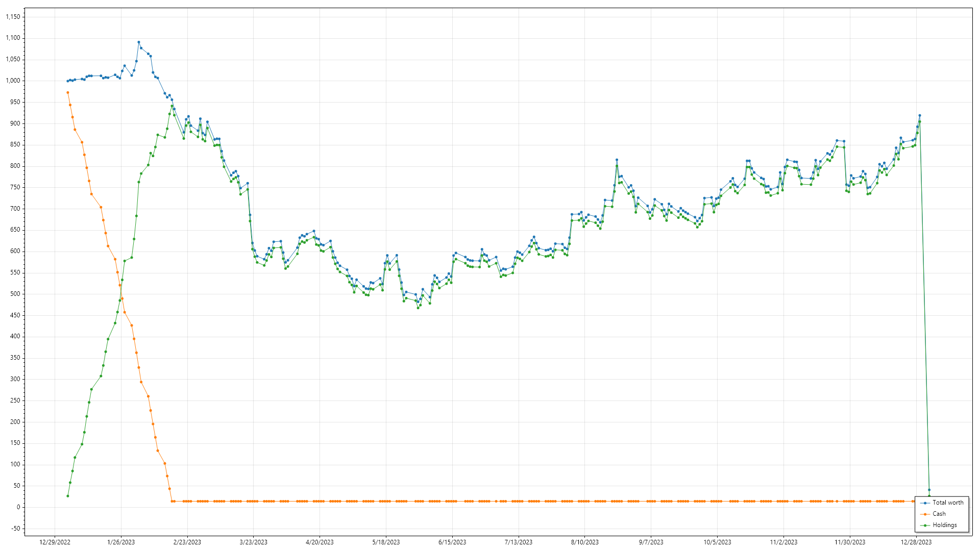
Task: Click the Total worth legend entry
Action: pos(942,503)
